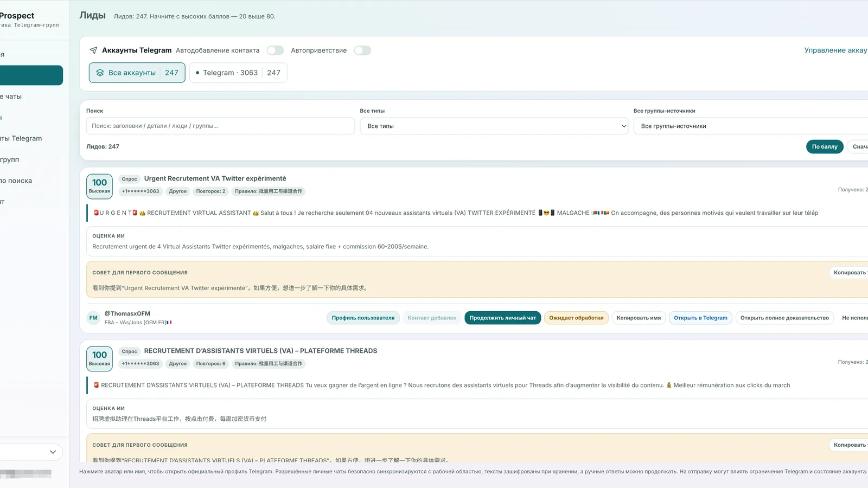Screen dimensions: 868x488
Task: Focus the Поиск search field
Action: pos(220,126)
